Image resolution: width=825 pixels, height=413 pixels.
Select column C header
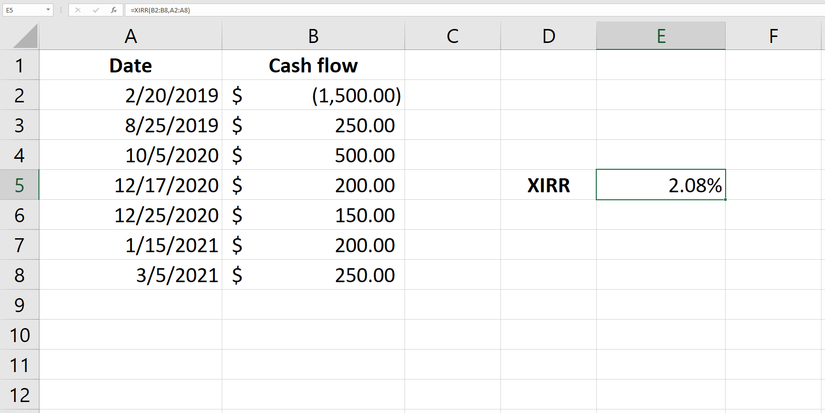452,36
